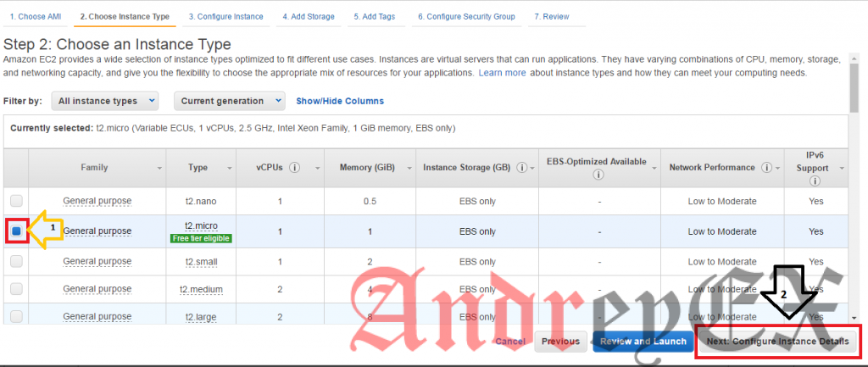Click General purpose in t2.micro row
The width and height of the screenshot is (868, 367).
point(97,231)
